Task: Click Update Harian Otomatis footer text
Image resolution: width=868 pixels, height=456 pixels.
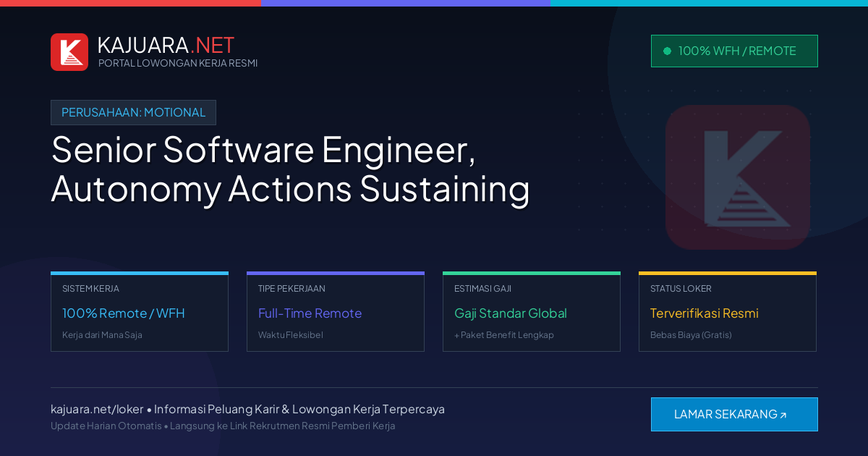Action: coord(106,426)
